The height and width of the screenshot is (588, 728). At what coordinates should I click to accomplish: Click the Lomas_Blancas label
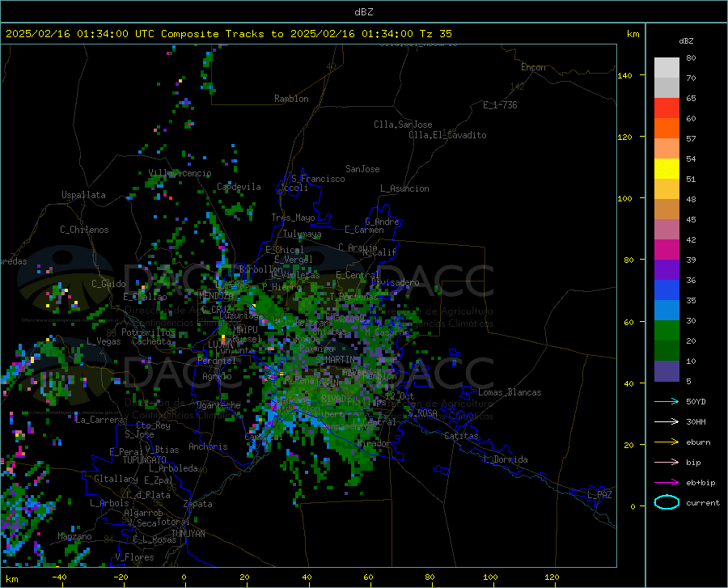pos(510,392)
